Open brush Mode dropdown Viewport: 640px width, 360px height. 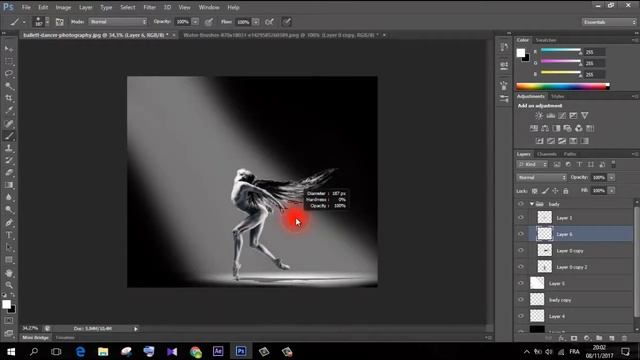(x=118, y=22)
